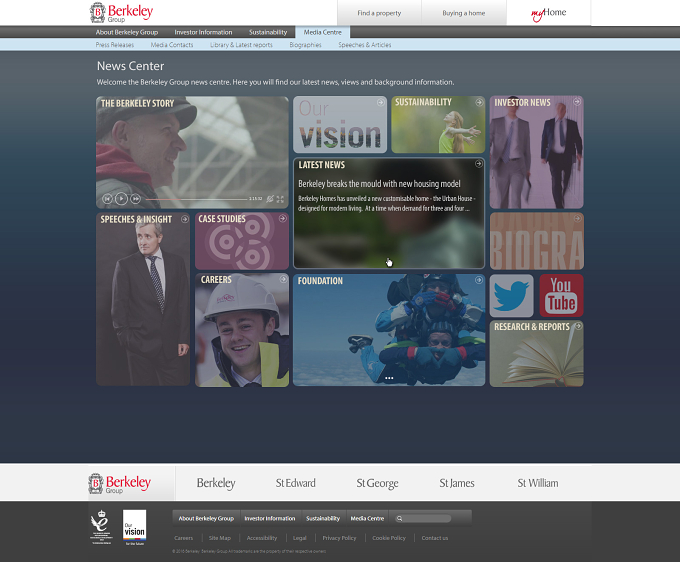This screenshot has width=680, height=562.
Task: Mute the Berkeley Story video audio
Action: point(270,199)
